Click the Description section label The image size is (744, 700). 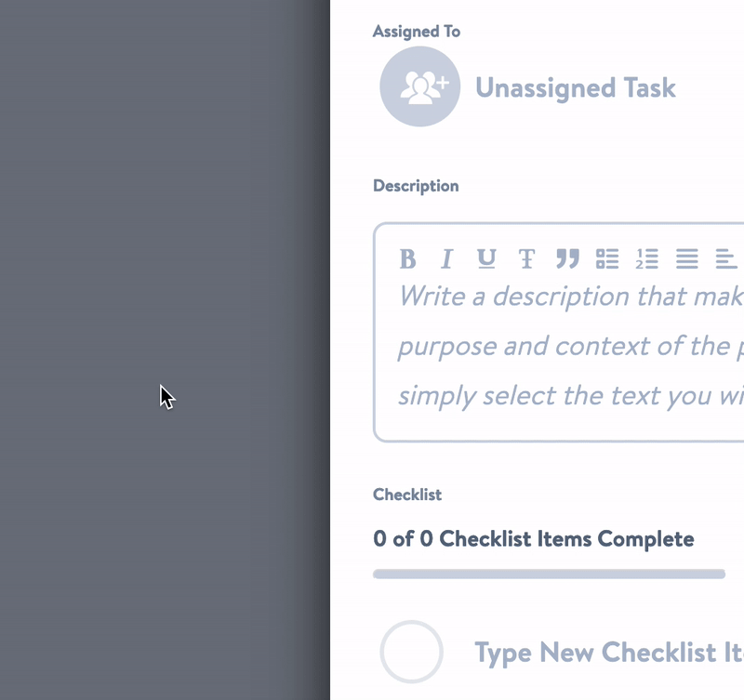[x=416, y=186]
